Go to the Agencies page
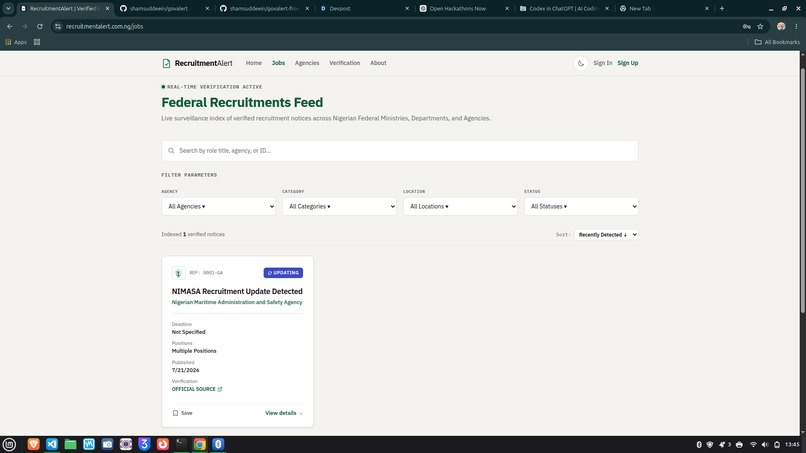This screenshot has height=453, width=806. (307, 63)
